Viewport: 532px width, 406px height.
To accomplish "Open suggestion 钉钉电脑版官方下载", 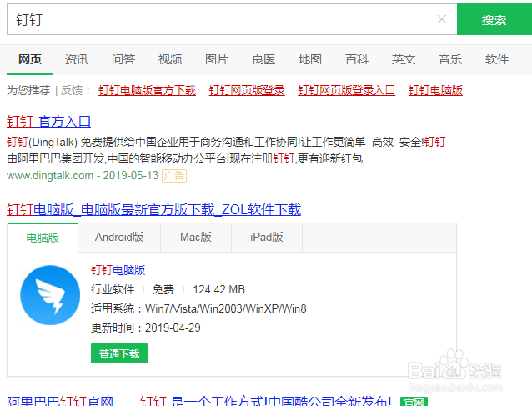I will [148, 90].
